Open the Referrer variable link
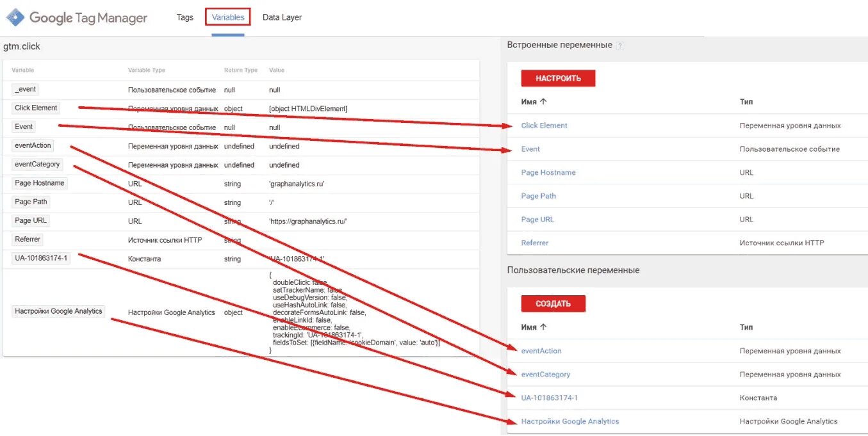The height and width of the screenshot is (436, 868). pos(535,243)
